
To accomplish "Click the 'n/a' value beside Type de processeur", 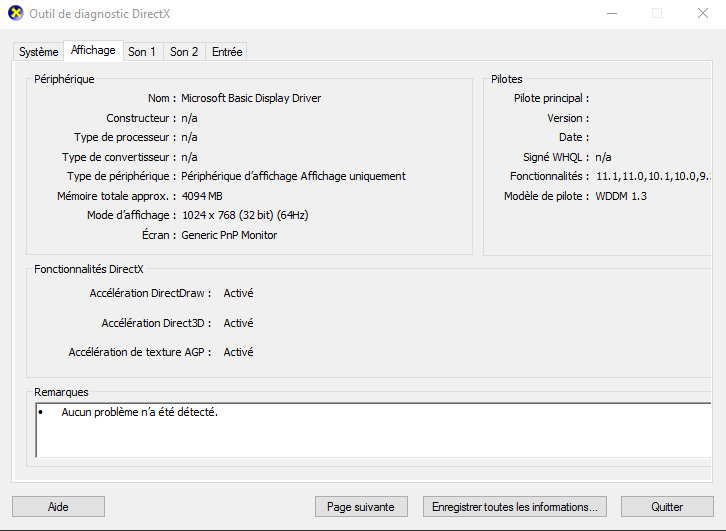I will coord(189,137).
